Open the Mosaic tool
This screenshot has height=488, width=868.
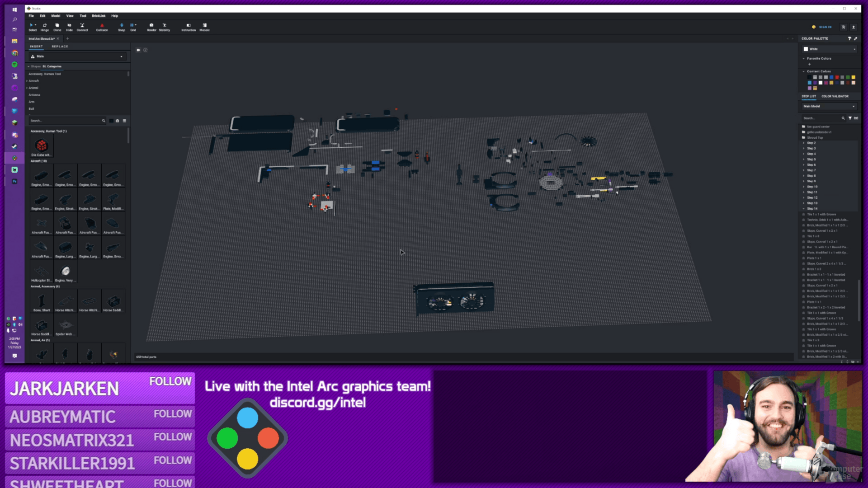pyautogui.click(x=204, y=27)
